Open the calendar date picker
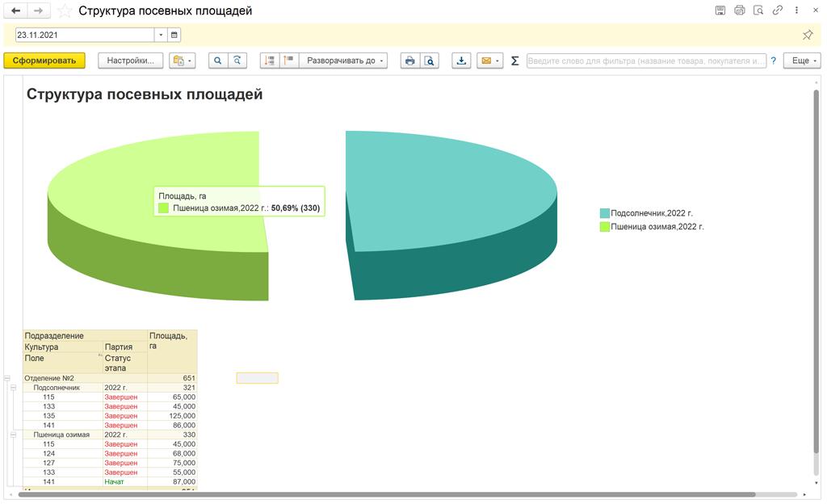Screen dimensions: 827x504 pos(174,35)
